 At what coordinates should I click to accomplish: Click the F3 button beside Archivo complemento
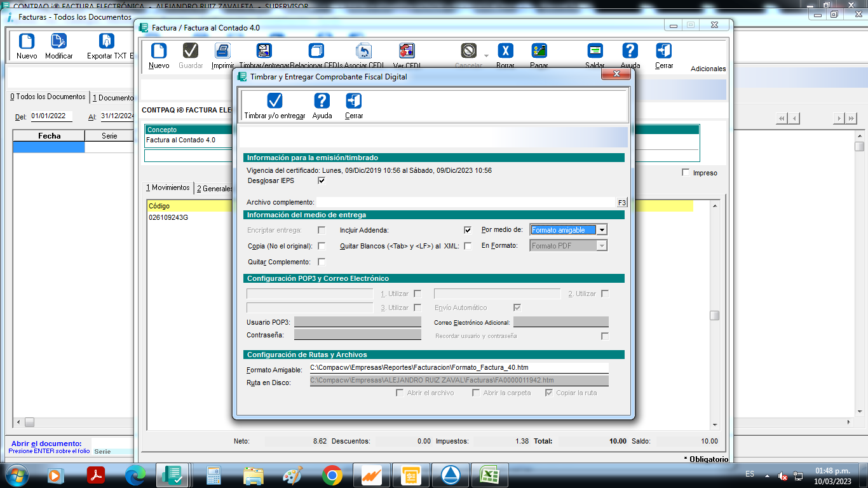click(622, 202)
